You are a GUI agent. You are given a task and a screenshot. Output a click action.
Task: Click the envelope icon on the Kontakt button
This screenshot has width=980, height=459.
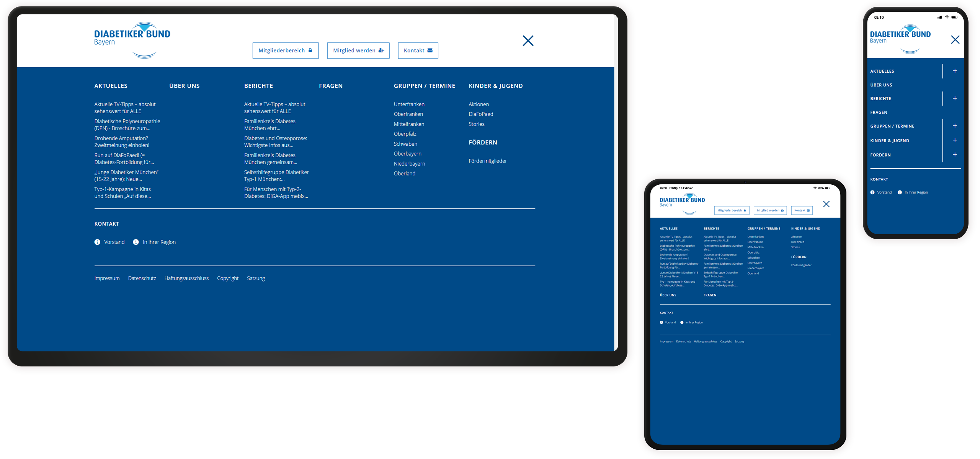(x=430, y=50)
